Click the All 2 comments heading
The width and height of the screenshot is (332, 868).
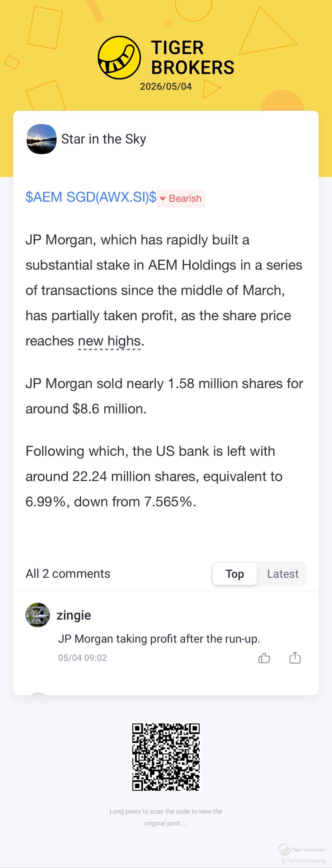pyautogui.click(x=68, y=574)
